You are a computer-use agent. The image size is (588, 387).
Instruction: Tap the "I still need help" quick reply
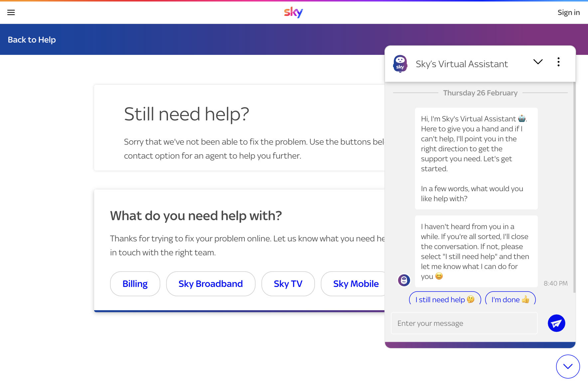tap(445, 300)
